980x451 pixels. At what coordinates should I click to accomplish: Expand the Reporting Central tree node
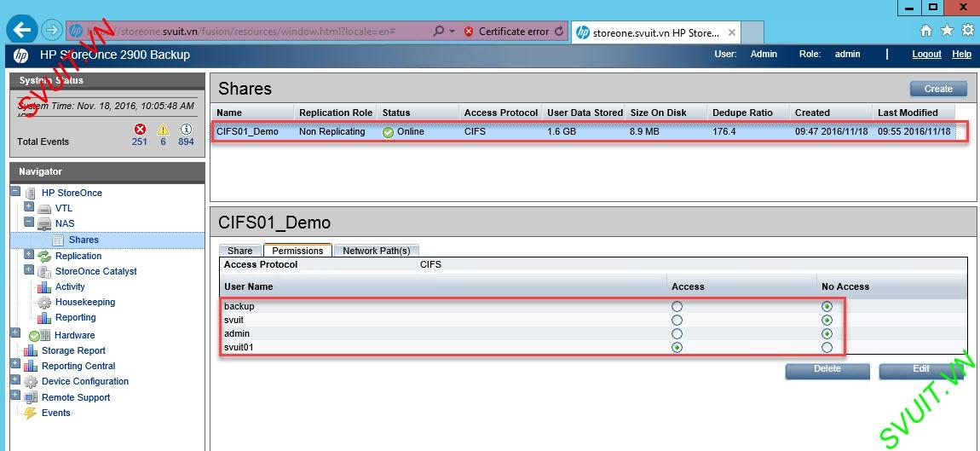(15, 363)
